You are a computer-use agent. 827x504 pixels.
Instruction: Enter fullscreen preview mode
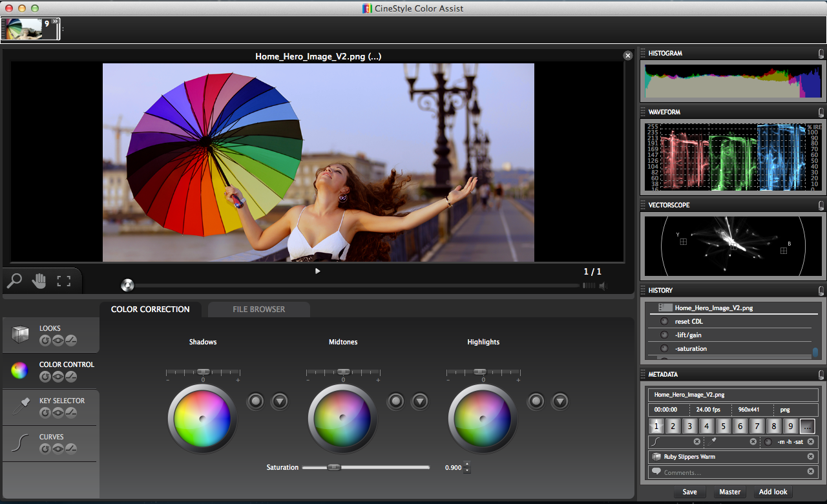pyautogui.click(x=63, y=281)
